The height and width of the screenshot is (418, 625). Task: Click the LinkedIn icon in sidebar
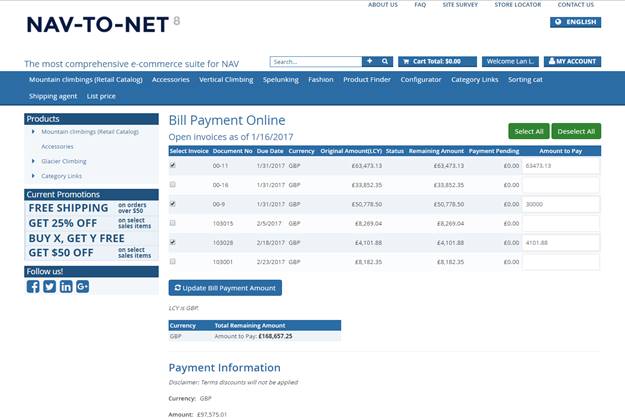[66, 287]
